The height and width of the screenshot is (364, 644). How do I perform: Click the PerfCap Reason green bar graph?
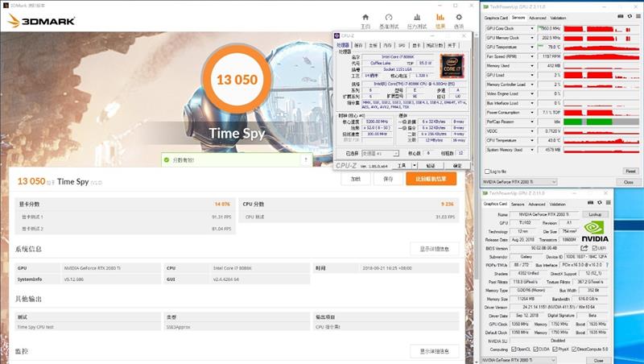coord(601,122)
